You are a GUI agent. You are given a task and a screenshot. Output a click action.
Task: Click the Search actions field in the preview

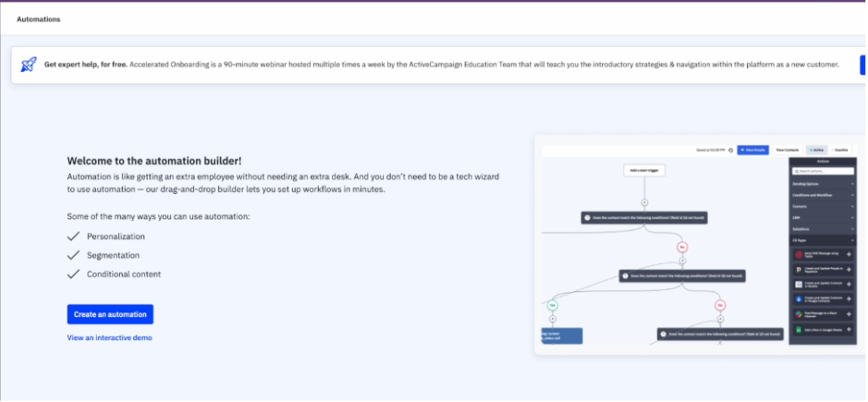[x=823, y=171]
